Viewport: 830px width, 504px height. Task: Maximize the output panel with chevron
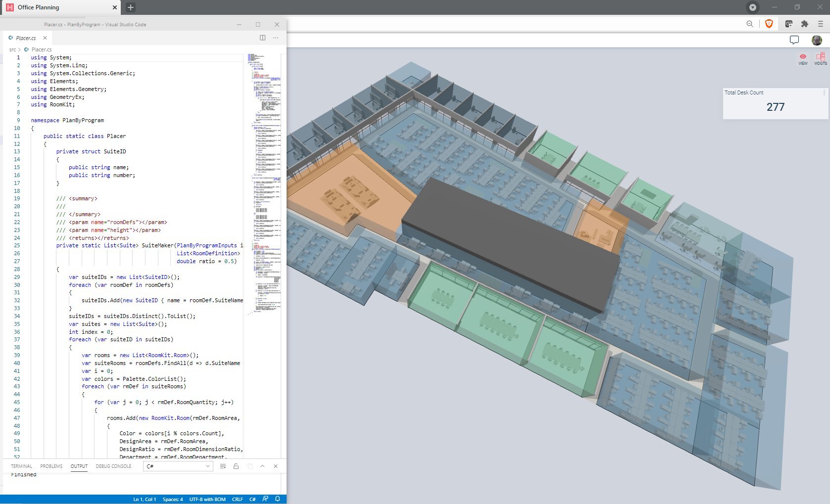click(x=262, y=466)
